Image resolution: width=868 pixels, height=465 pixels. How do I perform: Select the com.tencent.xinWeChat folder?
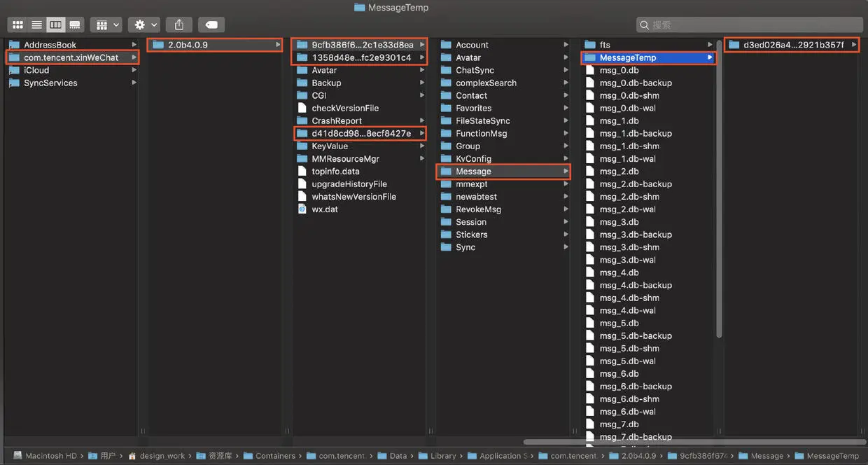click(x=72, y=57)
